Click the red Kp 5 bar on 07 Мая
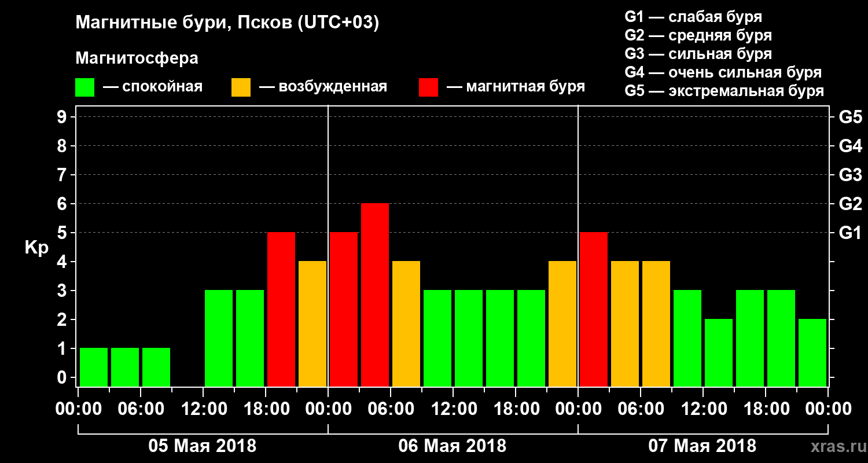868x463 pixels. point(594,309)
